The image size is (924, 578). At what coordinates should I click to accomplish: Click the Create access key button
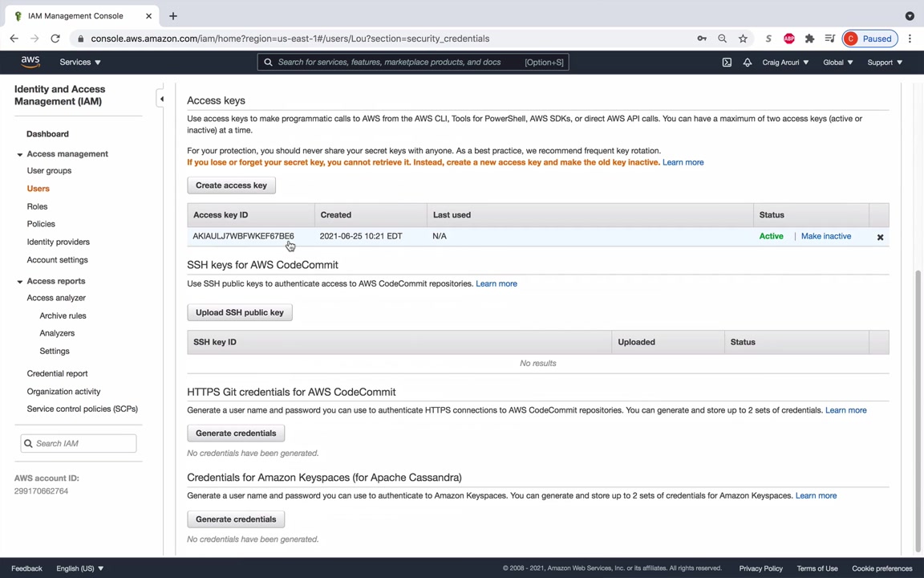[231, 185]
